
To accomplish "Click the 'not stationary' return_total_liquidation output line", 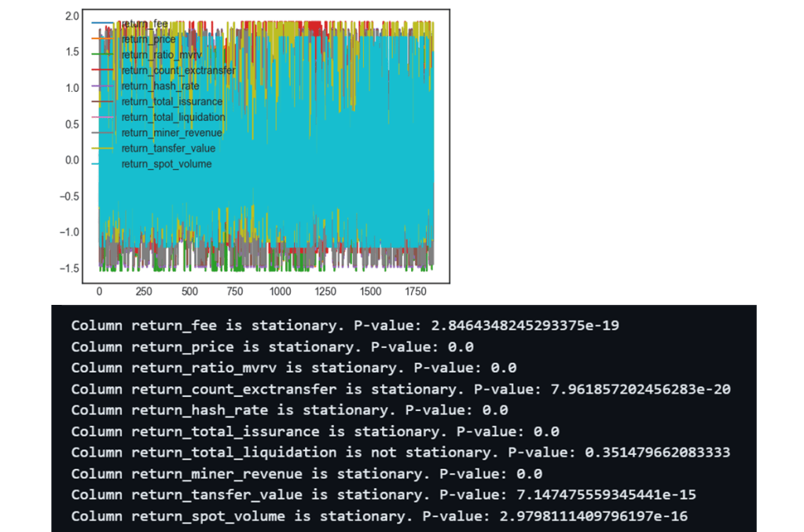I will click(401, 453).
